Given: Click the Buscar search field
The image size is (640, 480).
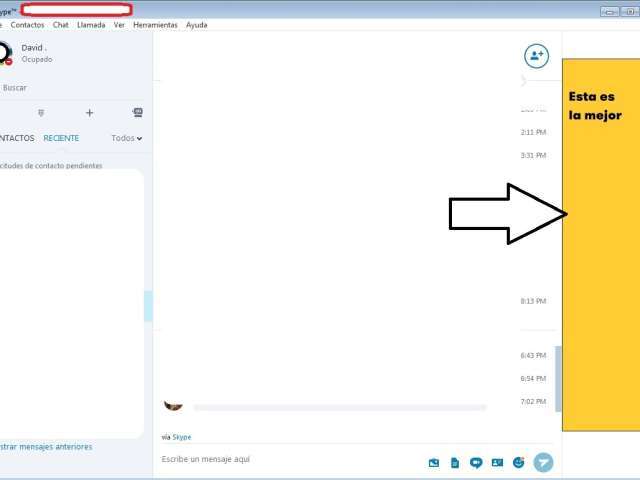Looking at the screenshot, I should click(40, 88).
